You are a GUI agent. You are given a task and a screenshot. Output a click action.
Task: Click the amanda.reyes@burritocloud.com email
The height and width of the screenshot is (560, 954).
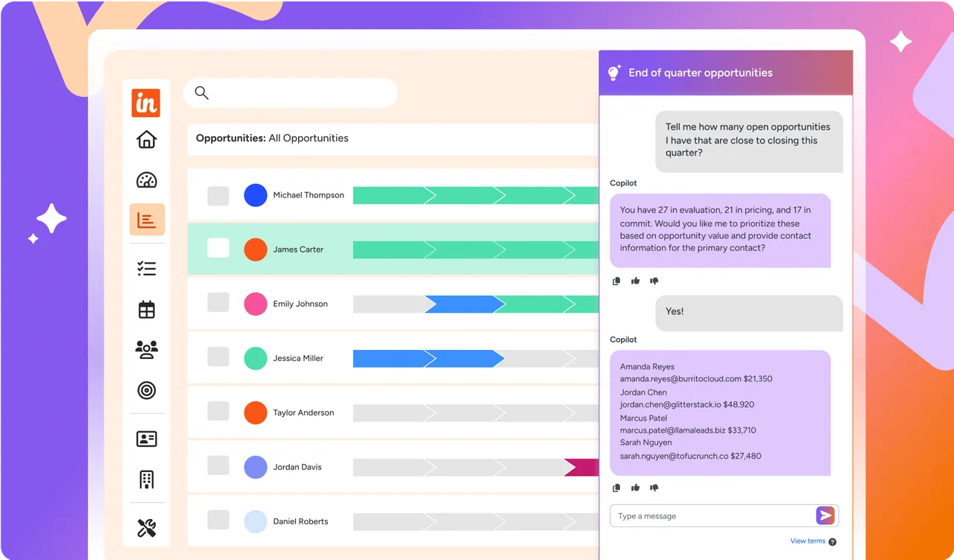point(680,379)
